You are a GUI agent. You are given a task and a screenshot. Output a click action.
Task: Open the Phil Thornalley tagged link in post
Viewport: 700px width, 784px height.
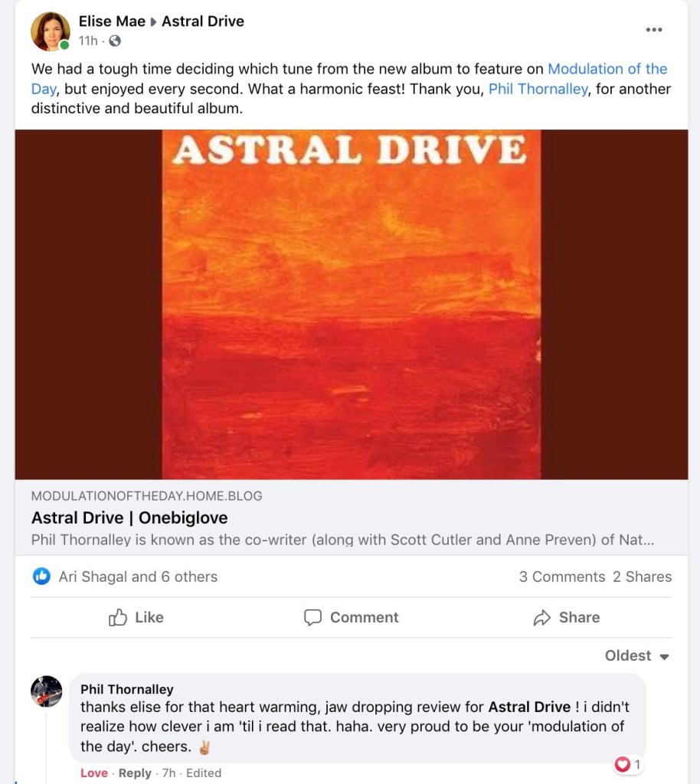pos(538,89)
